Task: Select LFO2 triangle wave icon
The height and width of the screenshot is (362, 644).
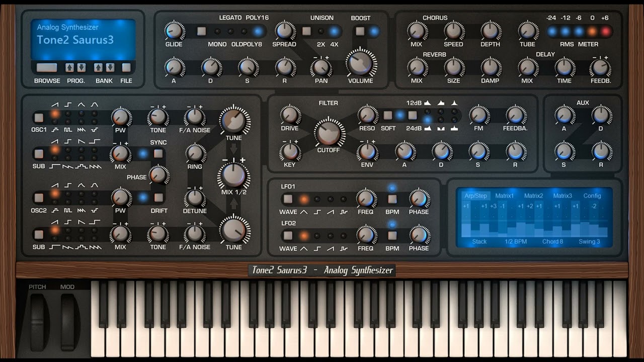Action: tap(304, 248)
